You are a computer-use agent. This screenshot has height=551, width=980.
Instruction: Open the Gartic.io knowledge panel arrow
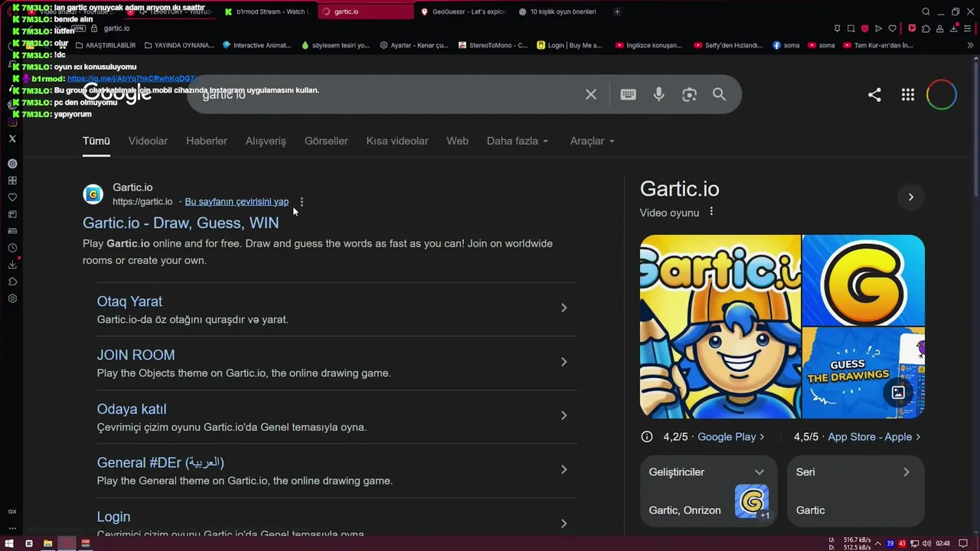[x=910, y=197]
